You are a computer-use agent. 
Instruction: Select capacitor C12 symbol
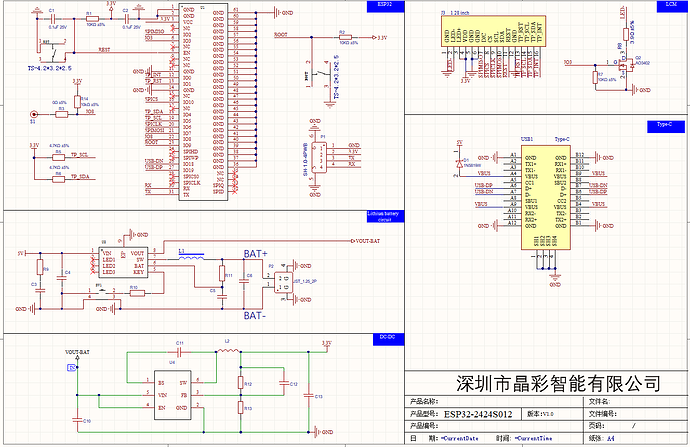click(284, 383)
